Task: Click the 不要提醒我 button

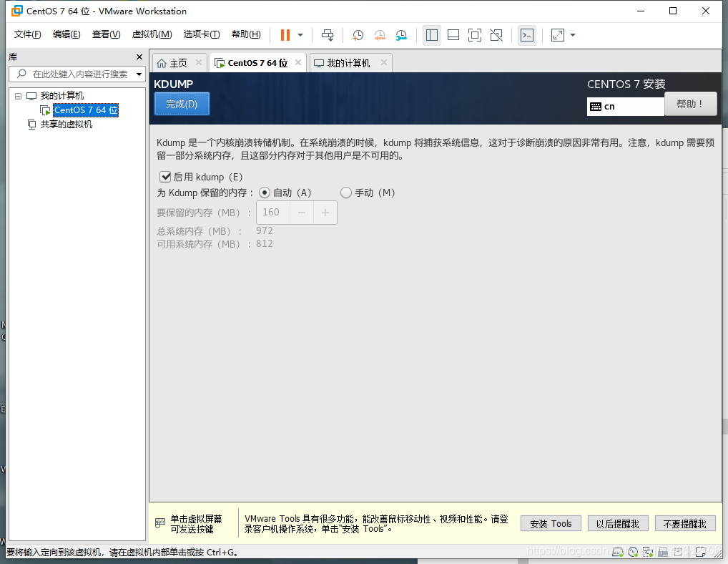Action: [685, 524]
